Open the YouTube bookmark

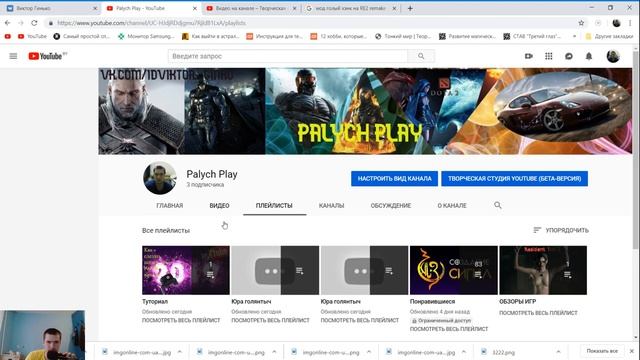coord(33,36)
